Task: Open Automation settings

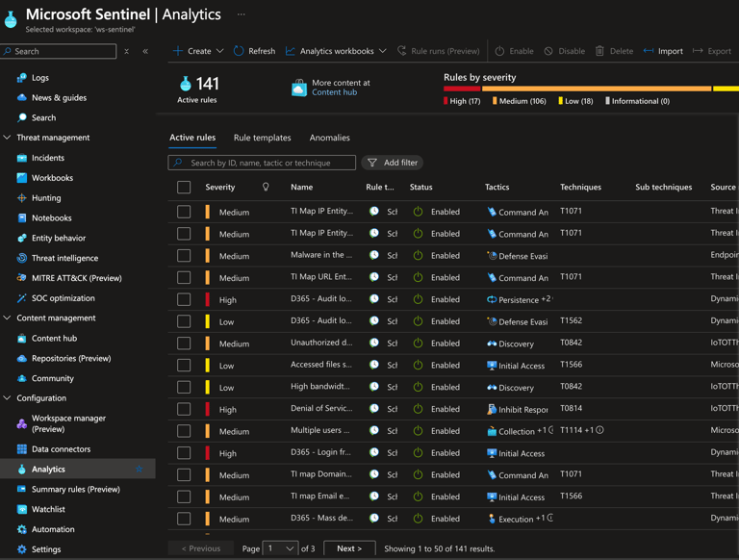Action: pyautogui.click(x=53, y=529)
